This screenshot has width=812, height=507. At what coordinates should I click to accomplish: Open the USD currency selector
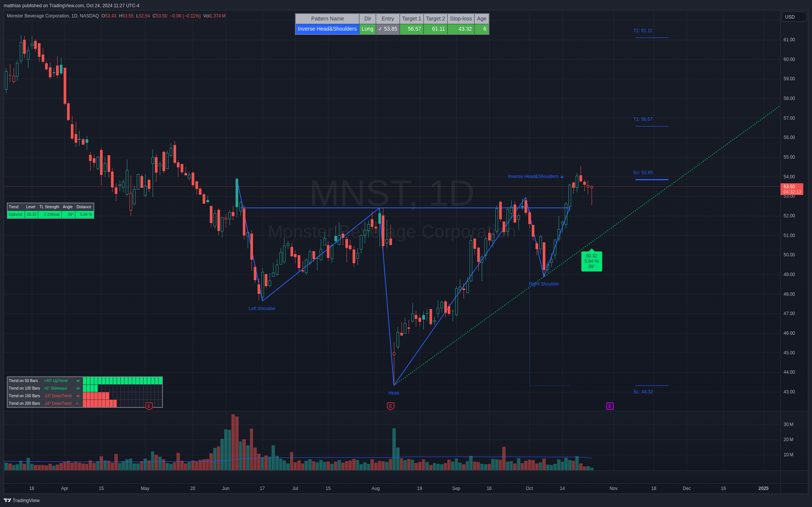[794, 17]
